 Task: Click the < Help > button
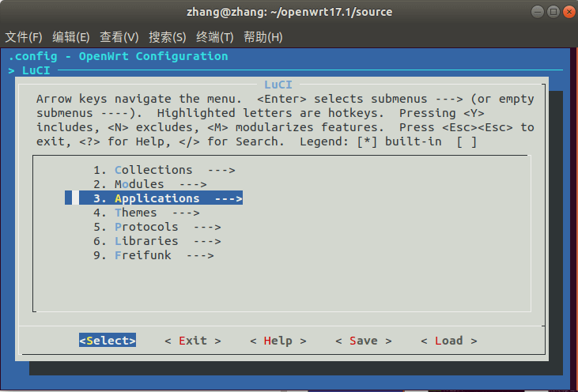click(278, 341)
